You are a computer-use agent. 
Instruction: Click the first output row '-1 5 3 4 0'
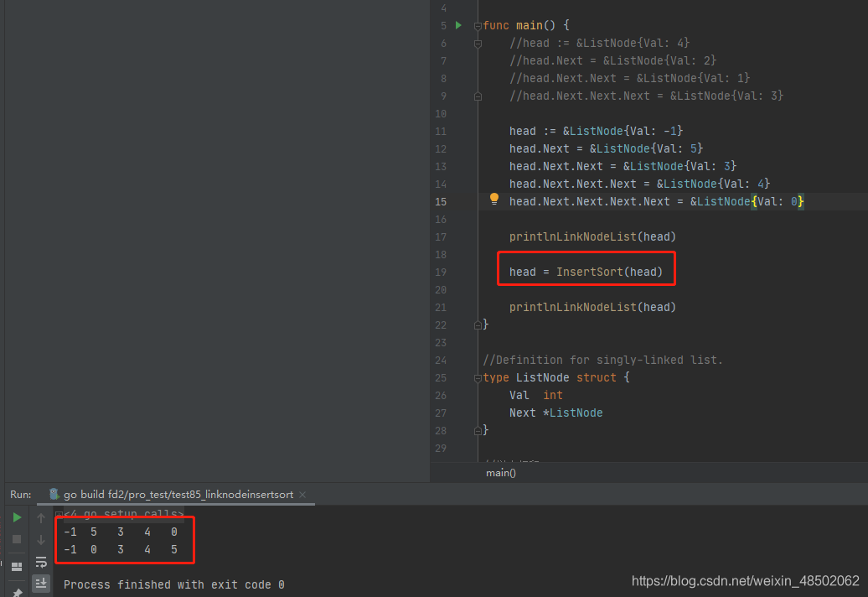[x=121, y=532]
